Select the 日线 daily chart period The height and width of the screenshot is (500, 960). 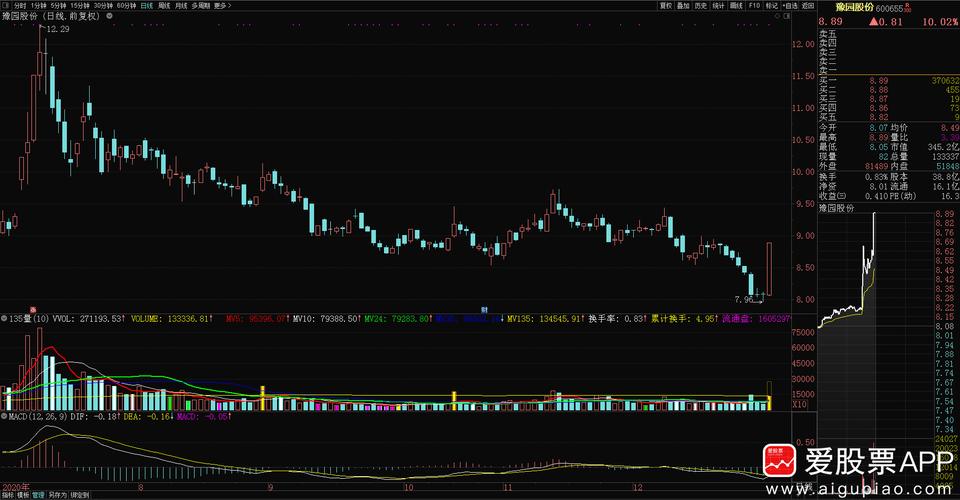pos(147,6)
